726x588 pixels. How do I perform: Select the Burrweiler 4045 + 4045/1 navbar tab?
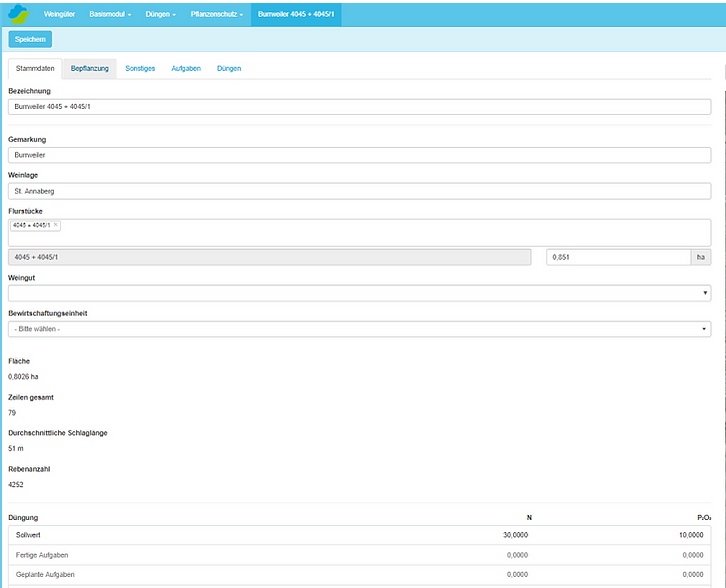coord(296,14)
